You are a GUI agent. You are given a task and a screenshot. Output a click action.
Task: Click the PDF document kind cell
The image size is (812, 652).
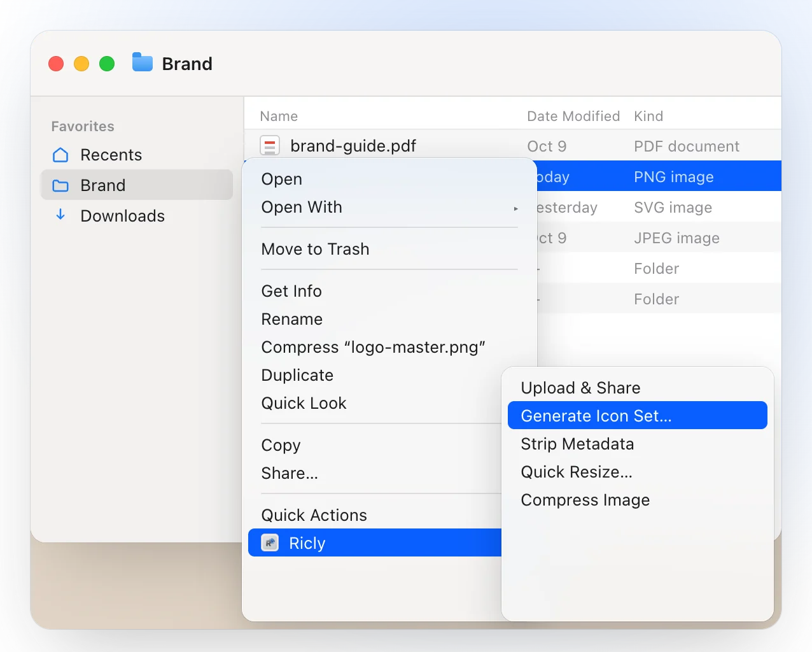pos(687,146)
